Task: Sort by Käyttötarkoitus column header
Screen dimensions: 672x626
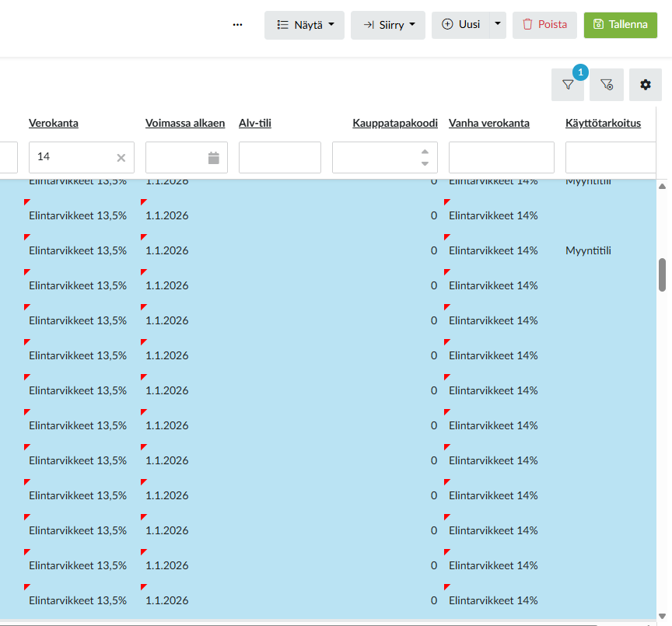Action: pos(603,123)
